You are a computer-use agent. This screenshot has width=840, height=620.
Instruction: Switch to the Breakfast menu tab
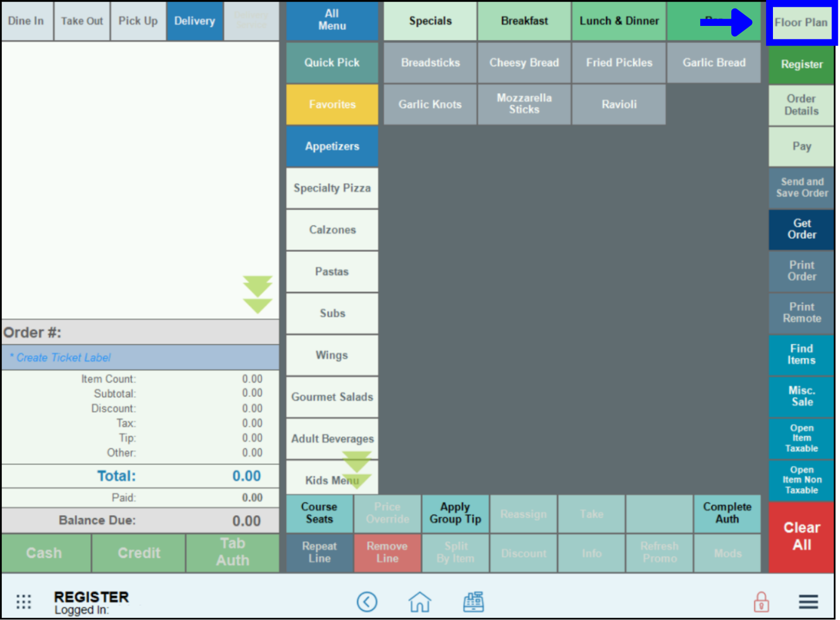pos(524,21)
